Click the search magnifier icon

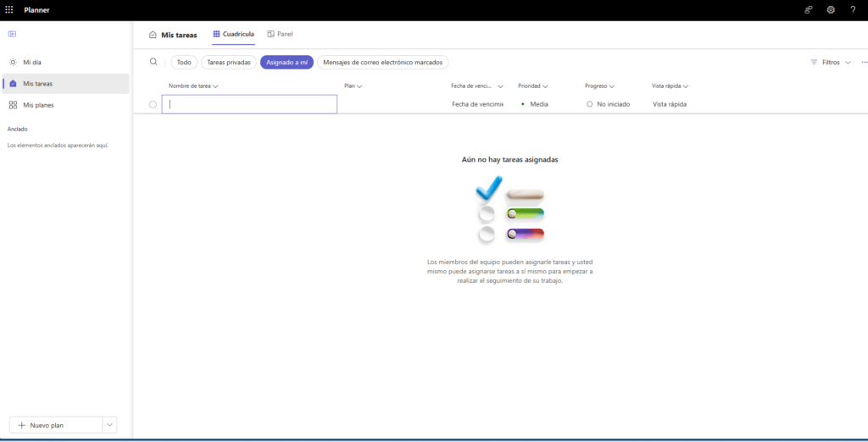[153, 62]
